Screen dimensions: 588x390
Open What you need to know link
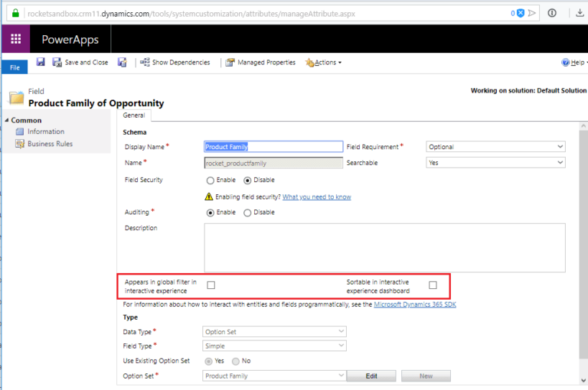pyautogui.click(x=316, y=197)
